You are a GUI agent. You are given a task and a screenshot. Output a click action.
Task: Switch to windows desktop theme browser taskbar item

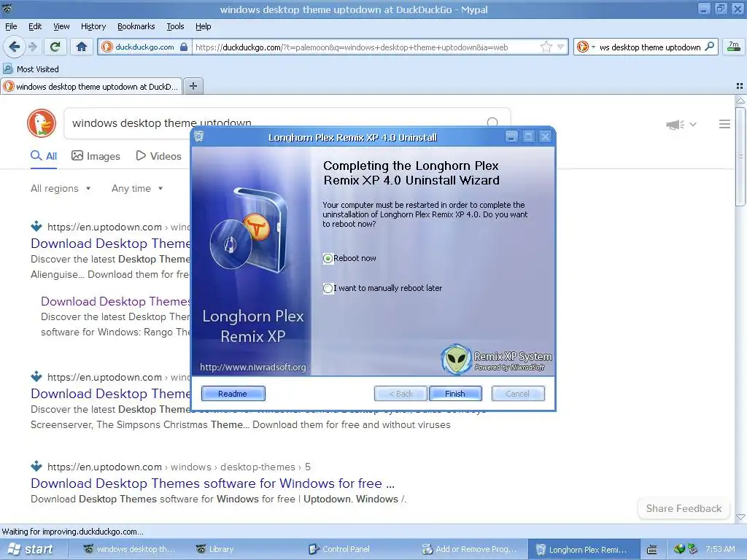[130, 549]
